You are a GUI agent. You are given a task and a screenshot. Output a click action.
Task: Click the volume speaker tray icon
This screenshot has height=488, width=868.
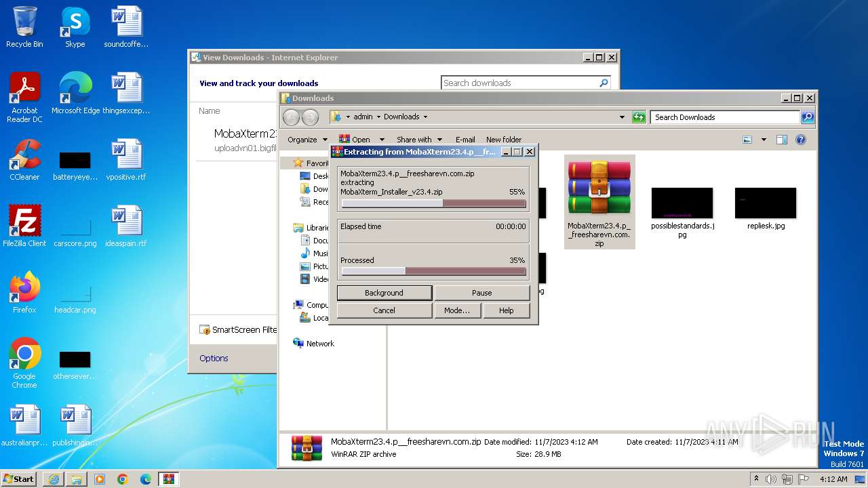tap(771, 479)
